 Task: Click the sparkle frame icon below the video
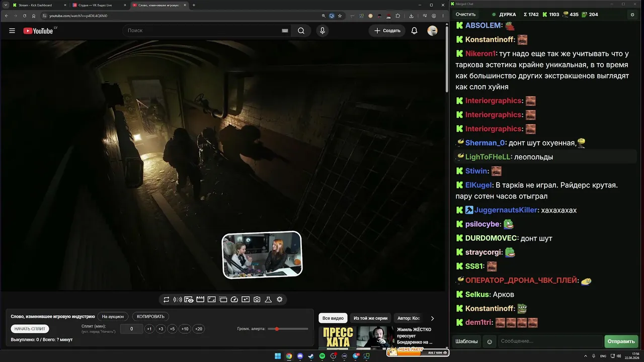tap(246, 300)
